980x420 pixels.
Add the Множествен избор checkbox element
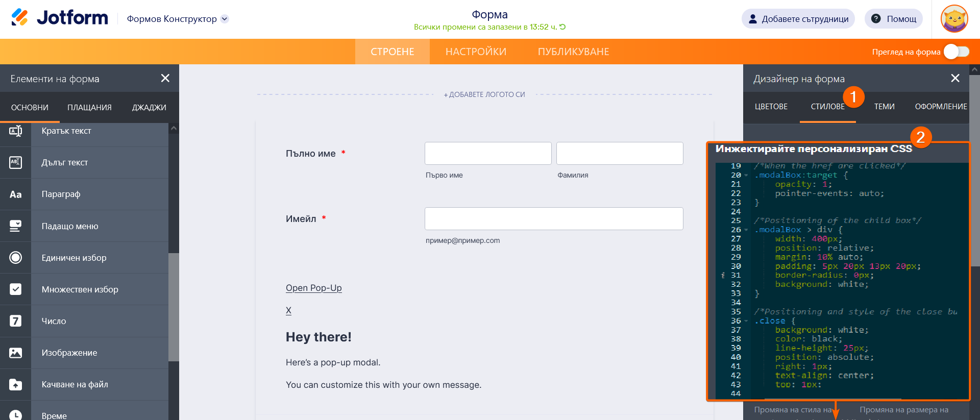80,289
